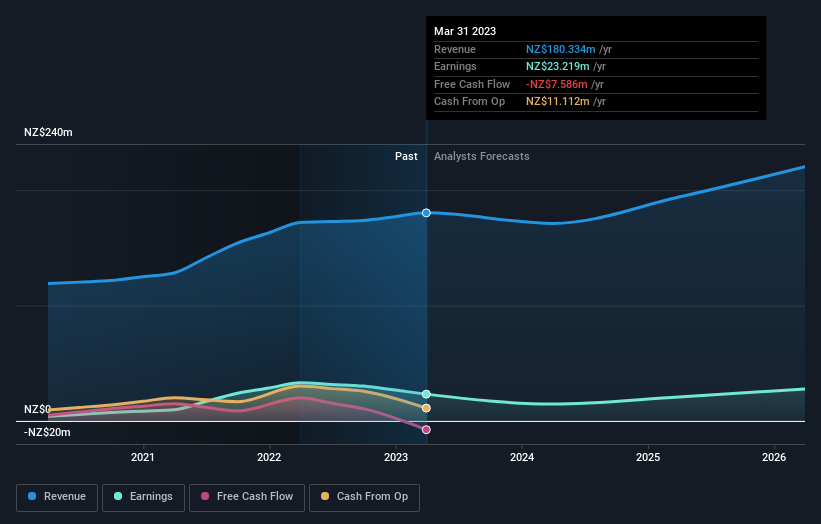821x524 pixels.
Task: Click the 2026 axis label
Action: coord(774,457)
